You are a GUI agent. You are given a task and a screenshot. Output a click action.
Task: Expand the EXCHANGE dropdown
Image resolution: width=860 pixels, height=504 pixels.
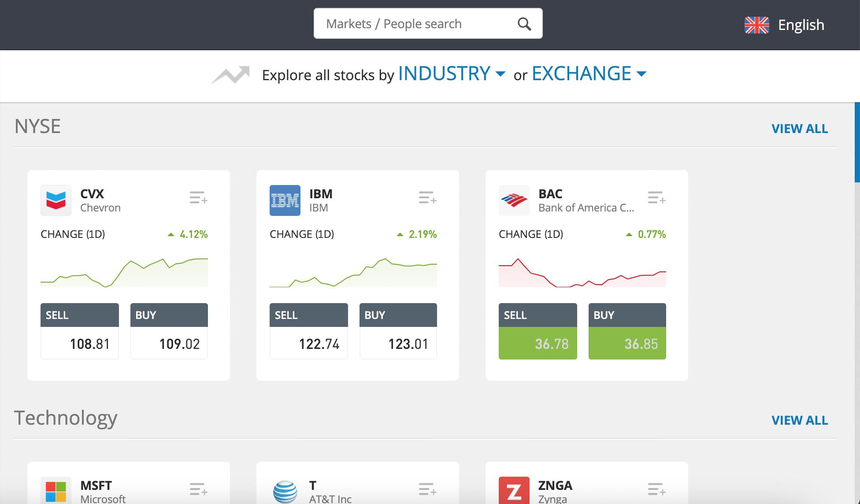[x=589, y=74]
